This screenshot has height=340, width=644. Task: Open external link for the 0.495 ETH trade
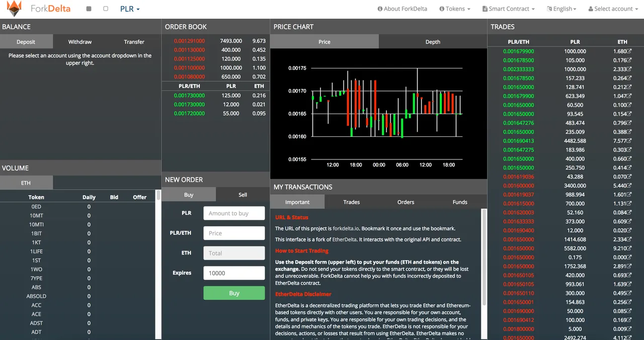(629, 293)
